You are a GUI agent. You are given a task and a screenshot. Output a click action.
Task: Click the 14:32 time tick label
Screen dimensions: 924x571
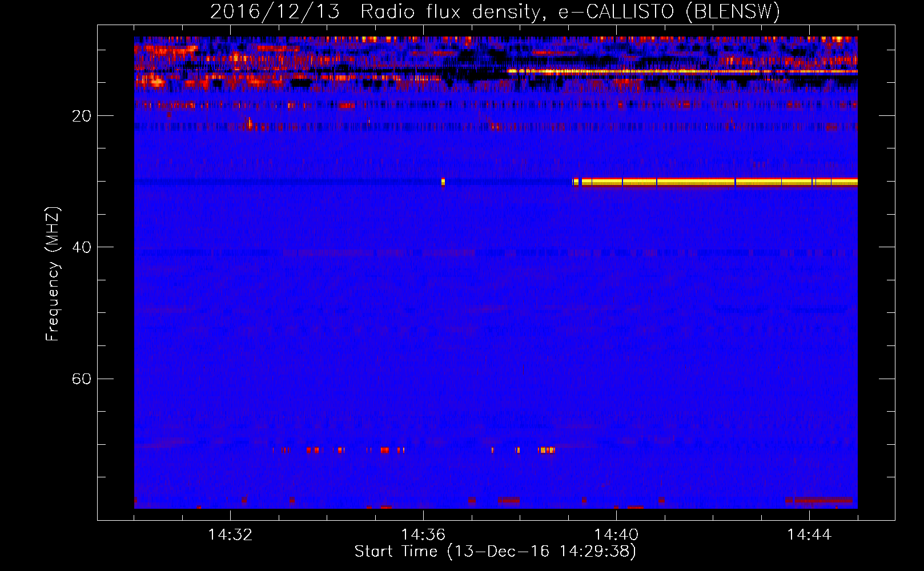[x=230, y=534]
